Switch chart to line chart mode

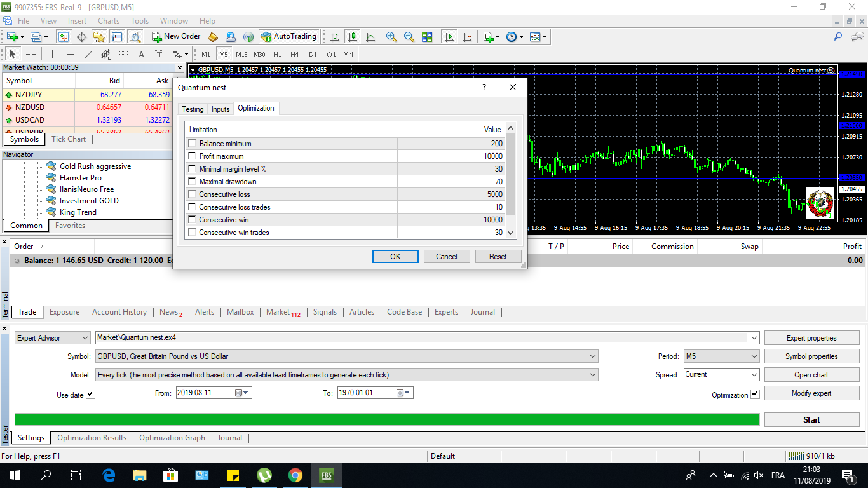click(x=370, y=37)
